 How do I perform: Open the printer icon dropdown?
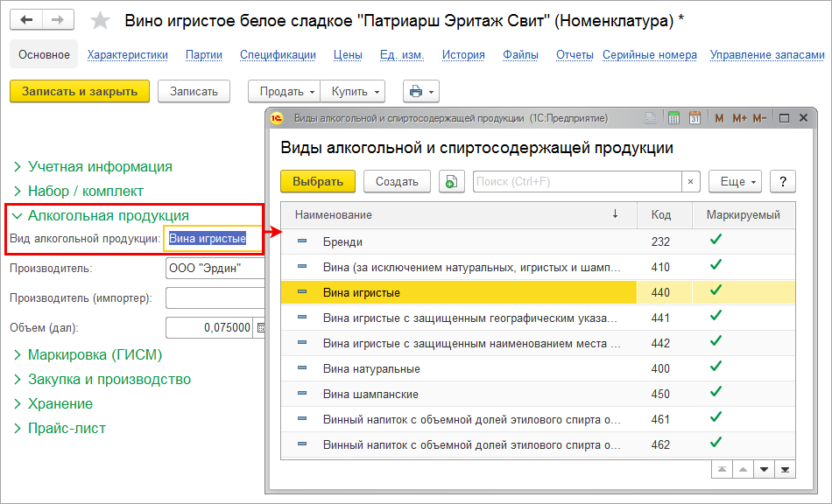[x=421, y=92]
